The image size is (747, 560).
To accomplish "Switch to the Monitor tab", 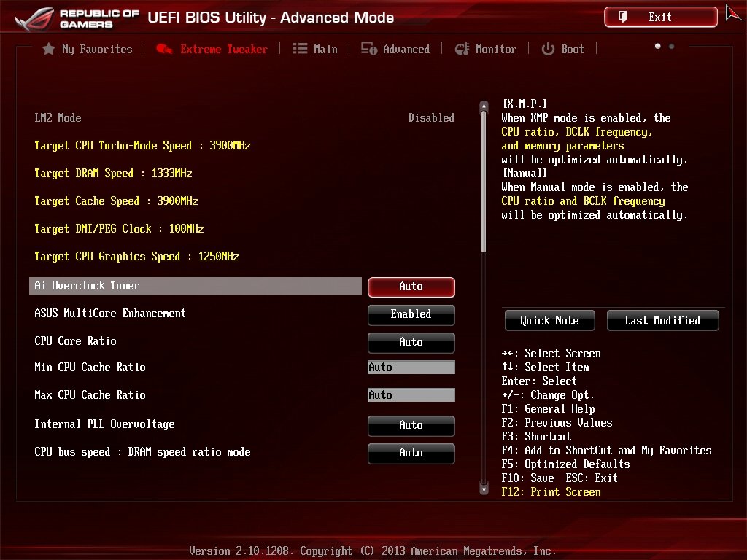I will (x=485, y=49).
